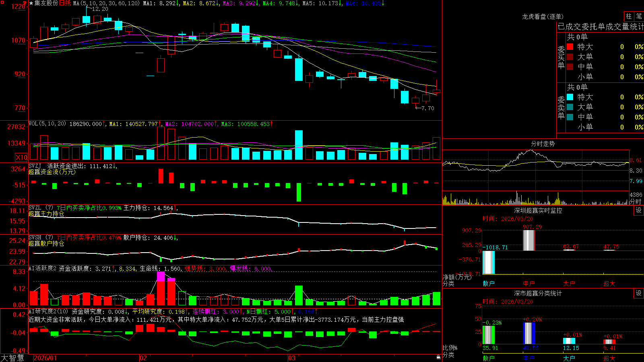Viewport: 644px width, 362px height.
Task: Click the VOL(5,10,20) indicator label
Action: [47, 123]
